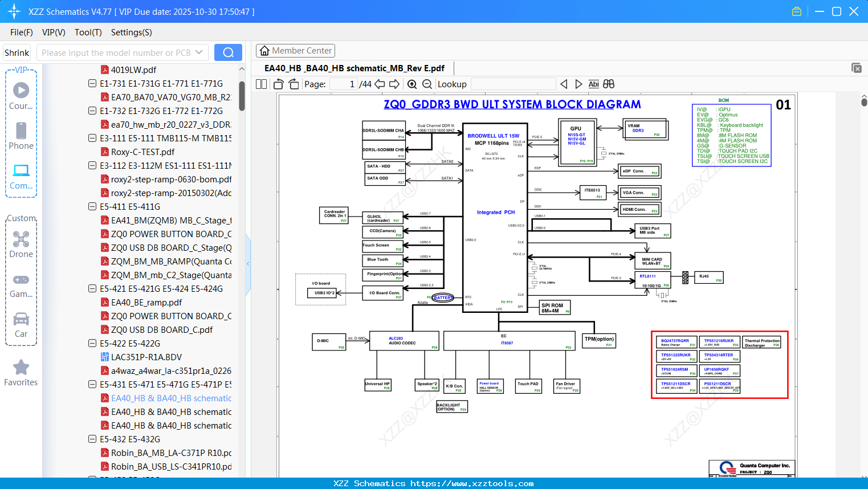Click the blue search magnifier button
The height and width of the screenshot is (489, 868).
tap(228, 52)
